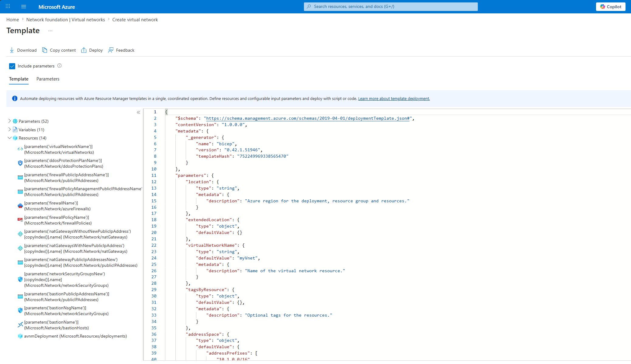Go to Home breadcrumb
The height and width of the screenshot is (364, 631).
coord(13,20)
